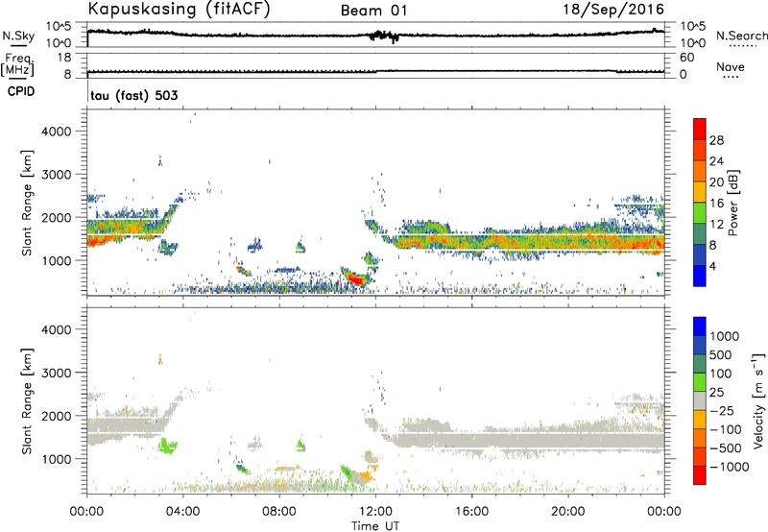Click the 'Velocity [m s-1]' color bar label
The image size is (768, 532).
coord(759,400)
